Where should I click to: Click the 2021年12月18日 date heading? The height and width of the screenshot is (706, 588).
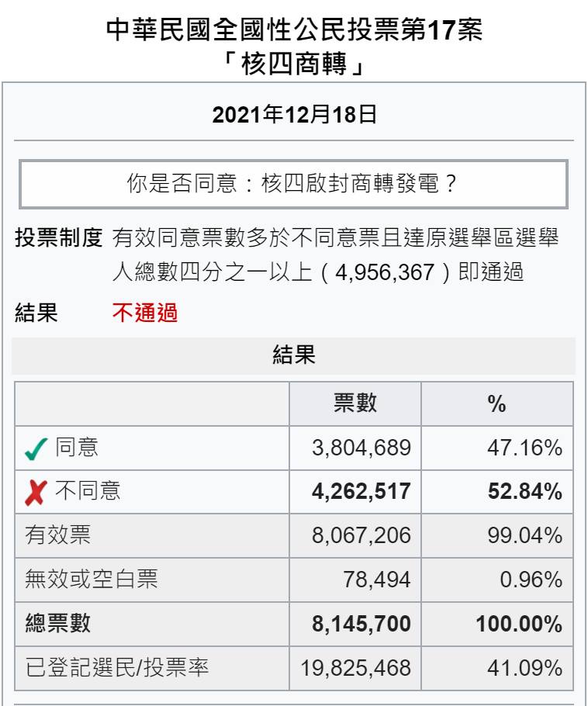point(295,114)
